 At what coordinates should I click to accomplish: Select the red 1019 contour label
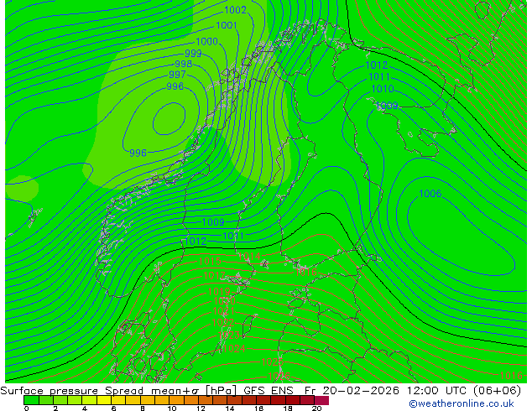coord(219,292)
